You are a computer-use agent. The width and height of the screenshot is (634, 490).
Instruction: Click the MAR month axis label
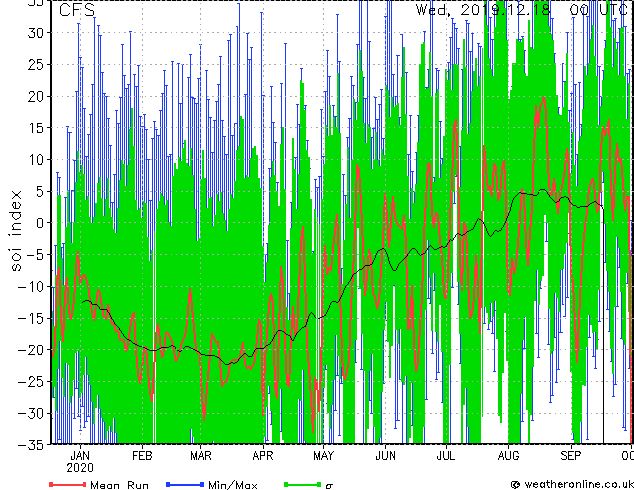coord(201,456)
